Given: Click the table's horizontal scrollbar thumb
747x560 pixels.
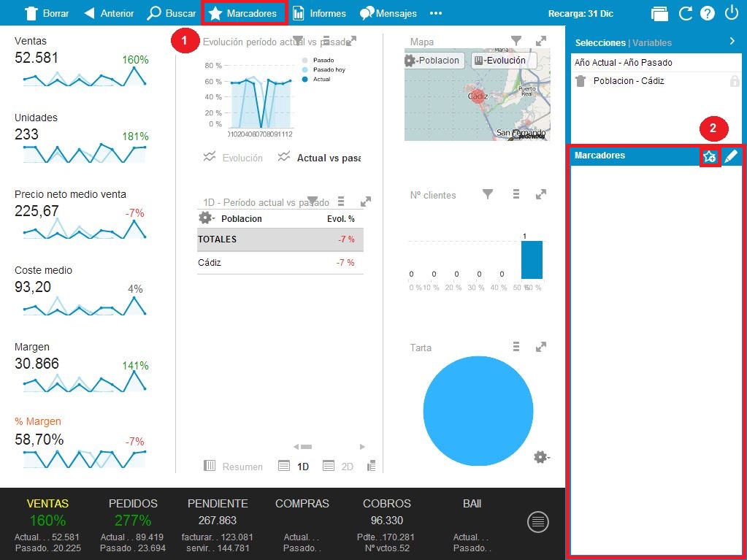Looking at the screenshot, I should (306, 446).
